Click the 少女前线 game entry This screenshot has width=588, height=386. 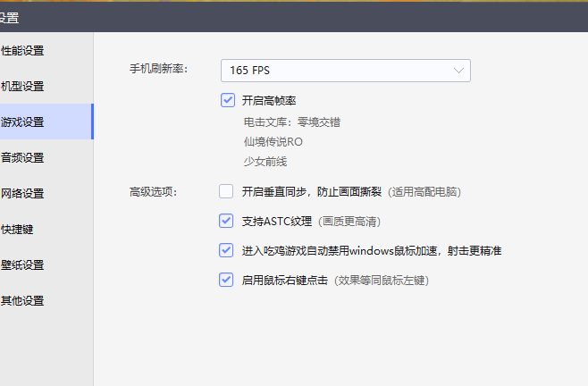[x=265, y=162]
